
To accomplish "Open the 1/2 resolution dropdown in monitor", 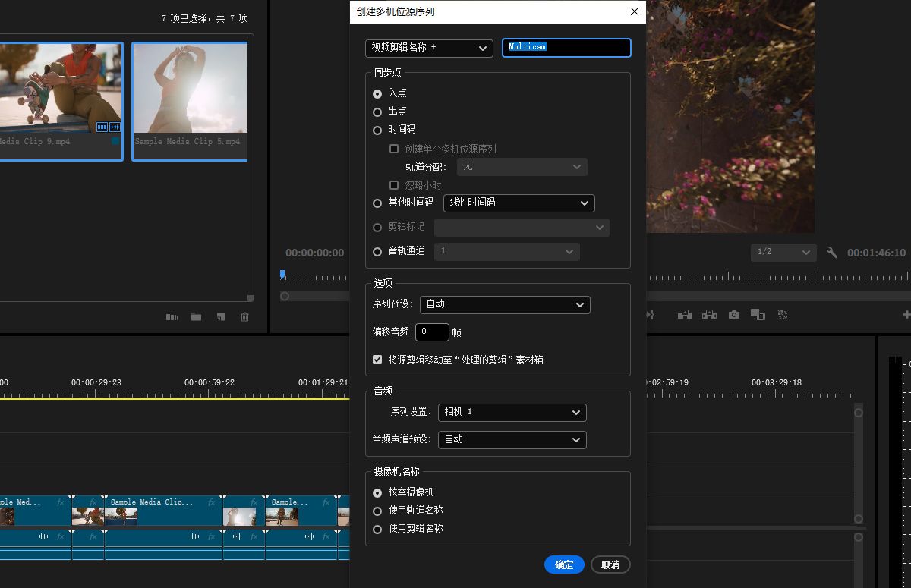I will tap(783, 252).
